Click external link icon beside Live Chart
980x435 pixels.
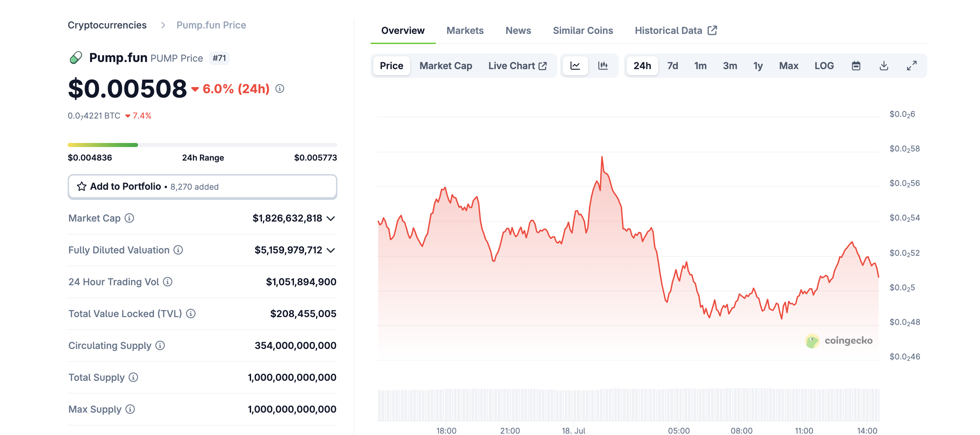coord(543,66)
